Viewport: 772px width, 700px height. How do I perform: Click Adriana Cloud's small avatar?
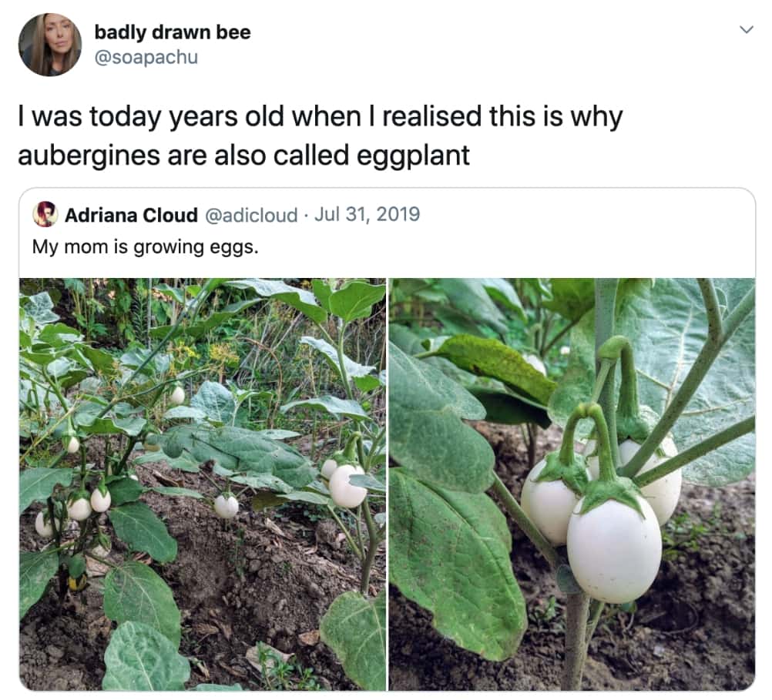pyautogui.click(x=45, y=214)
